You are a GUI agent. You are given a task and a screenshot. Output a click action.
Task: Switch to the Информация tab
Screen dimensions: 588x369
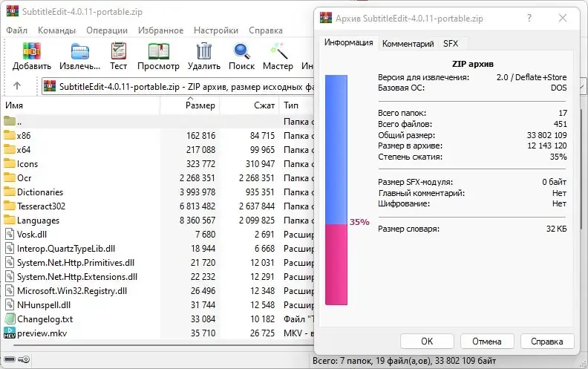[348, 42]
